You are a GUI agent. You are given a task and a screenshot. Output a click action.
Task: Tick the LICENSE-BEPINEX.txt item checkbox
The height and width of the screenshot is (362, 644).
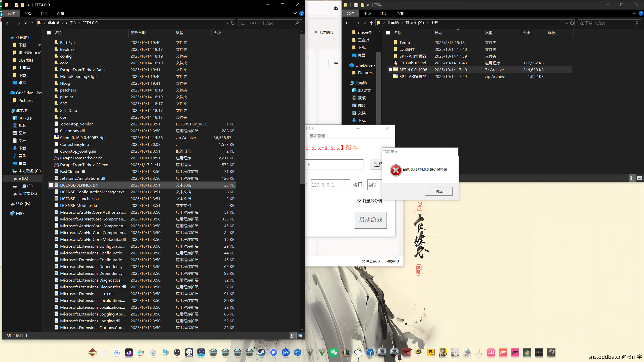coord(51,185)
